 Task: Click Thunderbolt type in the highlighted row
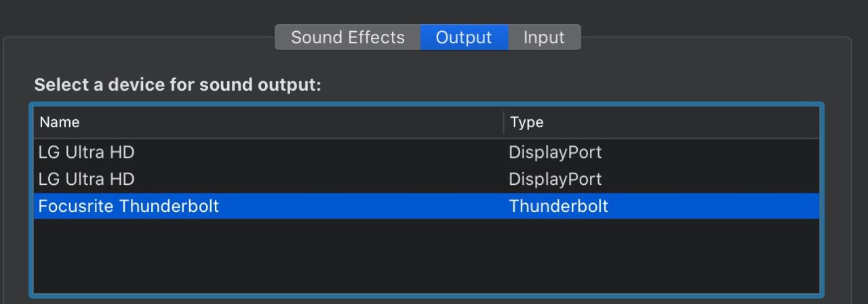click(558, 207)
